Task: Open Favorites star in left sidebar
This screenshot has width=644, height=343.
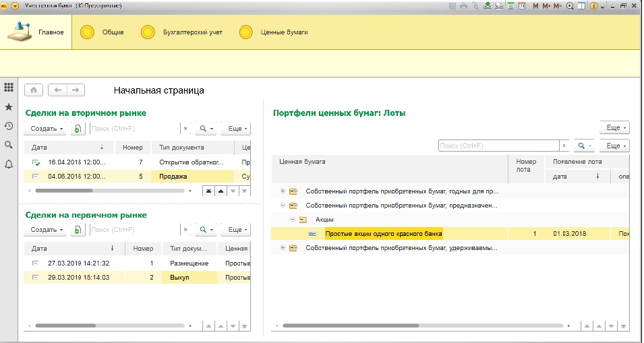Action: point(9,107)
